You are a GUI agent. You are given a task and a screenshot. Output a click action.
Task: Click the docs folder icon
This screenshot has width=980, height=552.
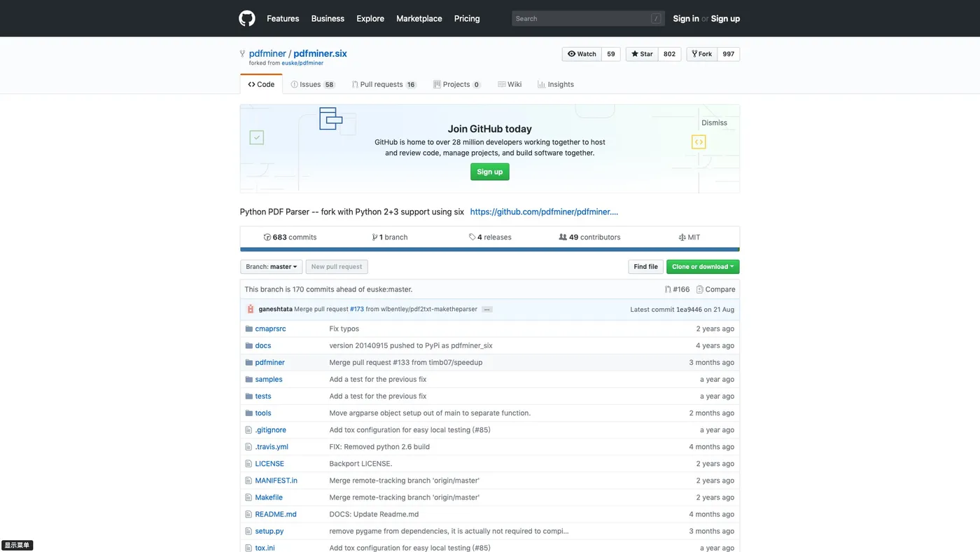click(248, 345)
